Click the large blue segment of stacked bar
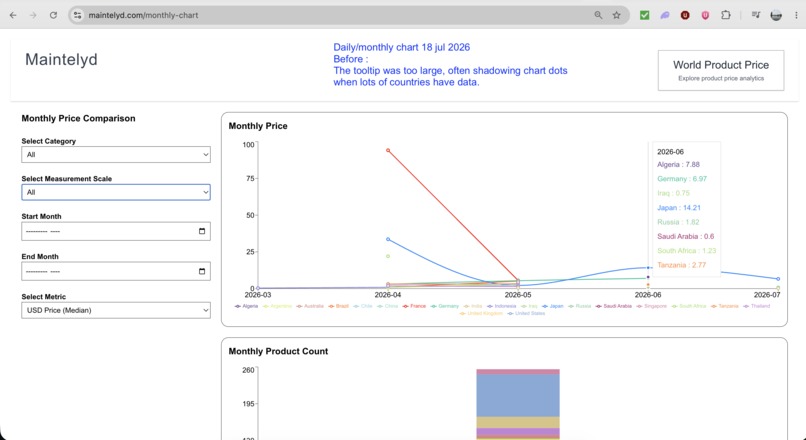Screen dimensions: 806x440 click(518, 395)
